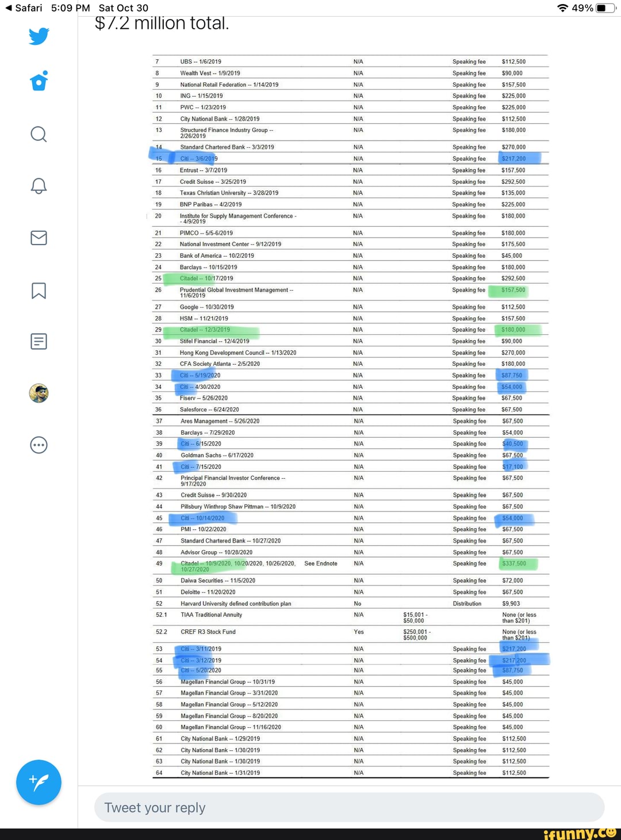Screen dimensions: 621x840
Task: Open Lists icon in sidebar
Action: (39, 342)
